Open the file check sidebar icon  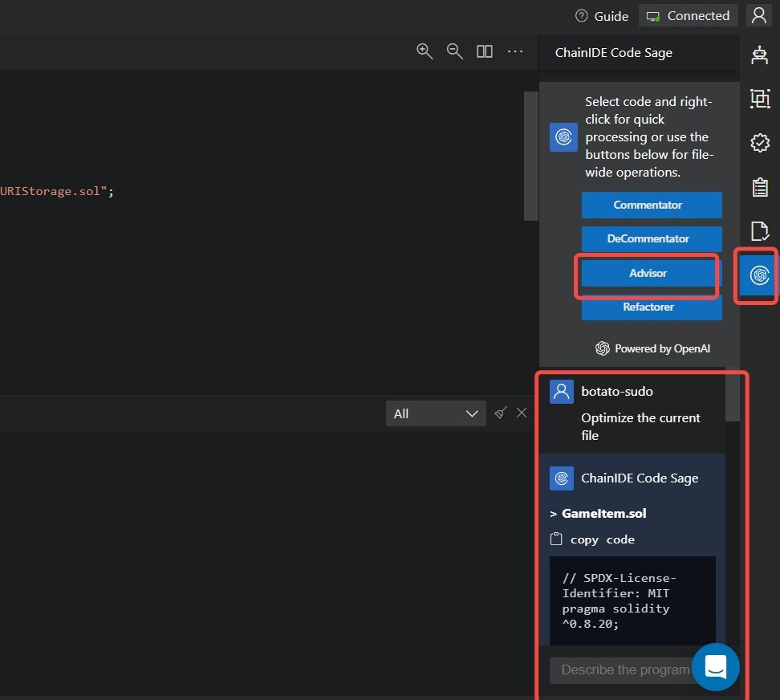760,231
